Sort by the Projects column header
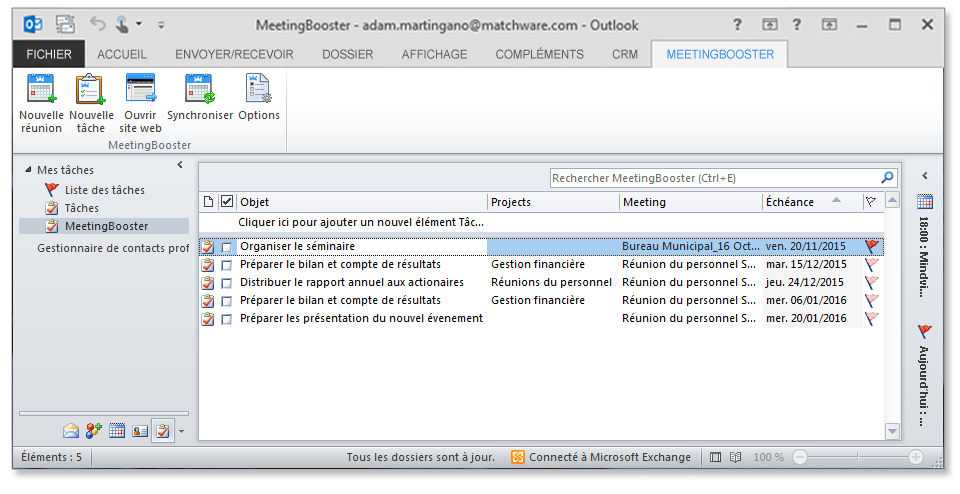 click(x=553, y=202)
